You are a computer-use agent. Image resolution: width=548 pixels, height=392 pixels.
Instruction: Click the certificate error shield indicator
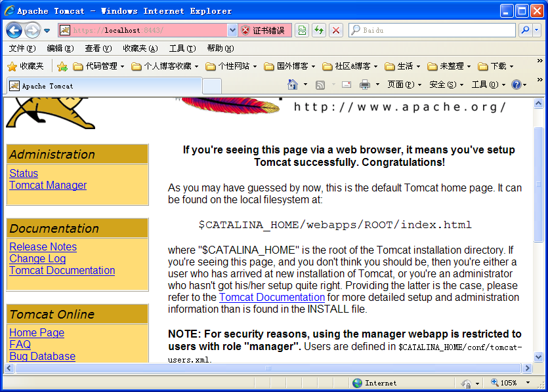[x=265, y=30]
